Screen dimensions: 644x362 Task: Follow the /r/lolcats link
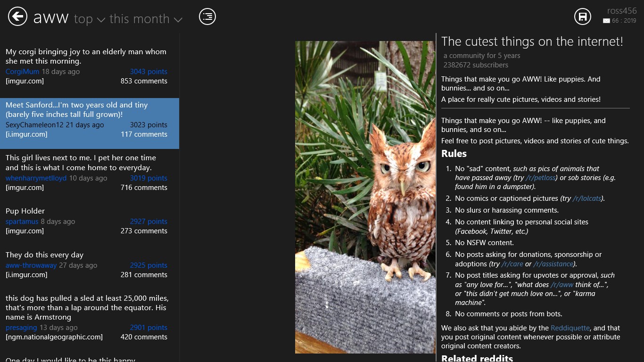[587, 198]
